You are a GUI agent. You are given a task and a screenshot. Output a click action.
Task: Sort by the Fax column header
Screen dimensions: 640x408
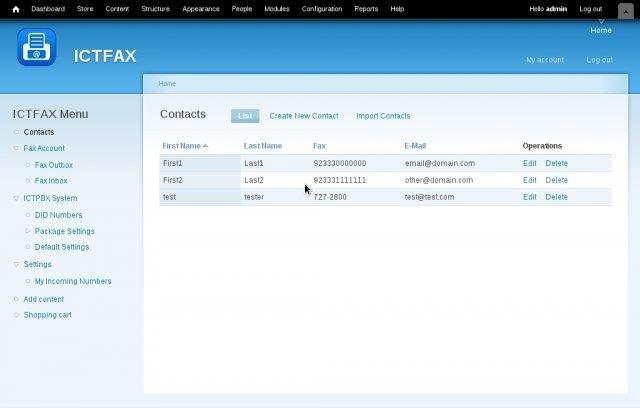pos(319,146)
